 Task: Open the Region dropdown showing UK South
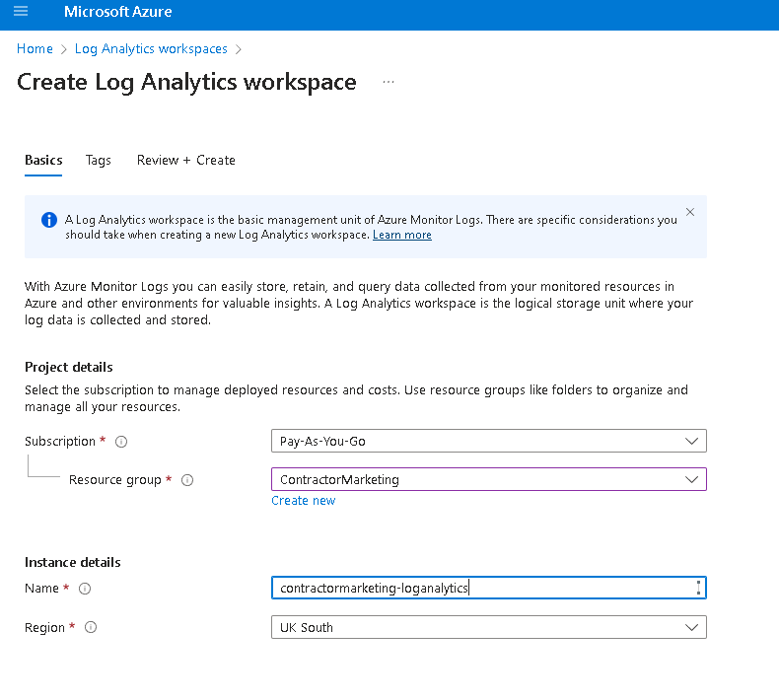click(489, 627)
